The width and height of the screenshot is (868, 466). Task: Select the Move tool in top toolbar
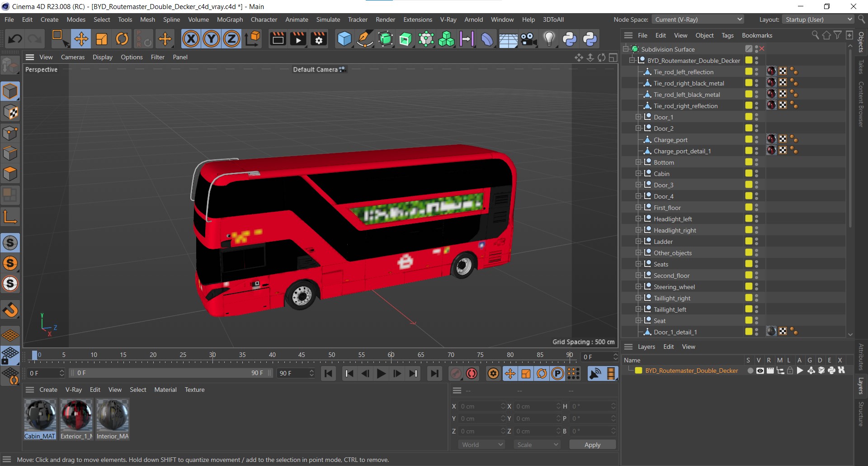[81, 39]
